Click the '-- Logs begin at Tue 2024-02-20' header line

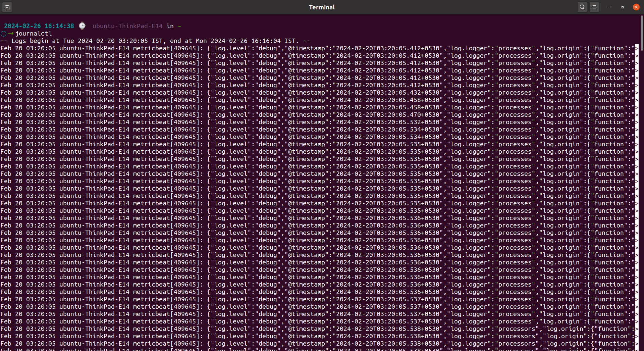(x=155, y=41)
